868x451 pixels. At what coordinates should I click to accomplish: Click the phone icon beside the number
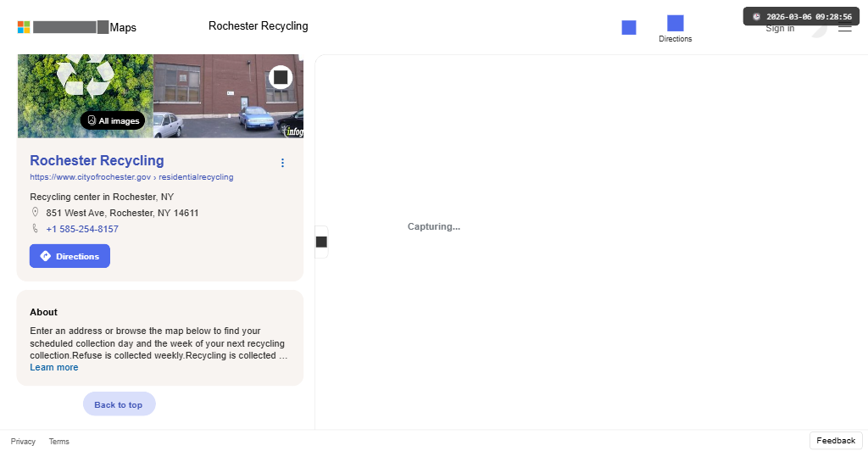pyautogui.click(x=35, y=229)
